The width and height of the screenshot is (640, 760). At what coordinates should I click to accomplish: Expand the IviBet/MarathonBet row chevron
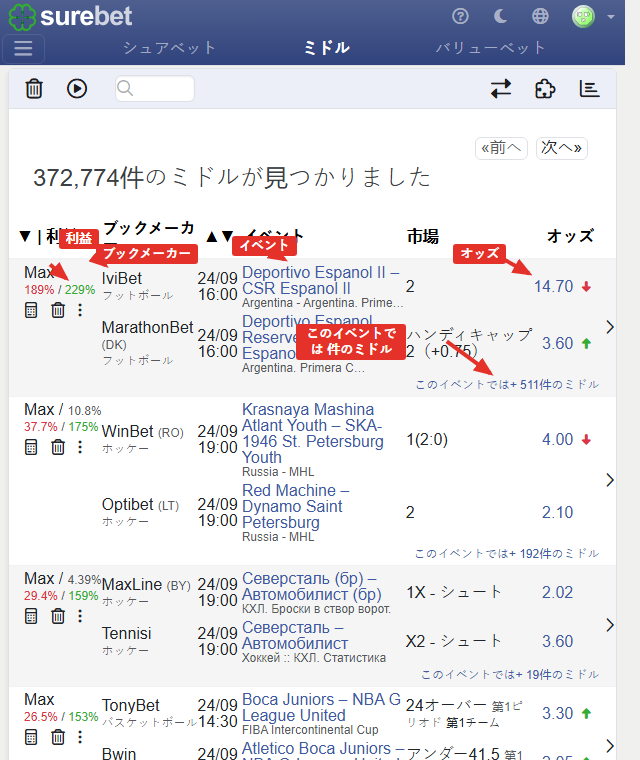(x=610, y=327)
